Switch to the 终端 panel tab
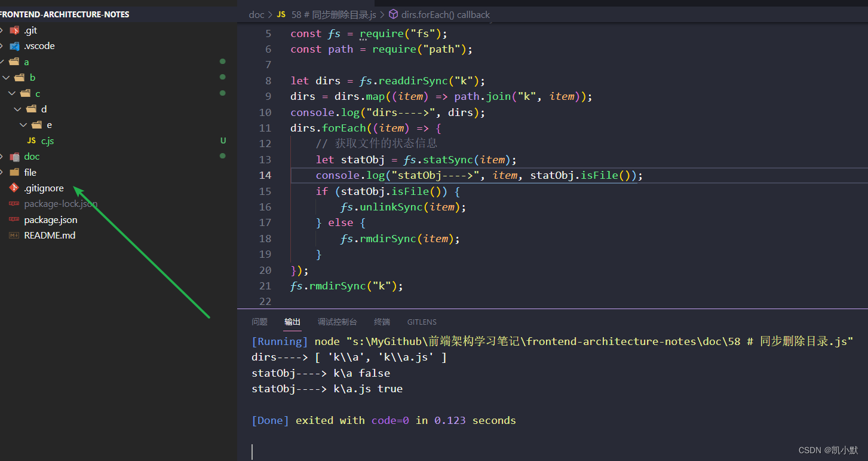This screenshot has height=461, width=868. tap(382, 322)
